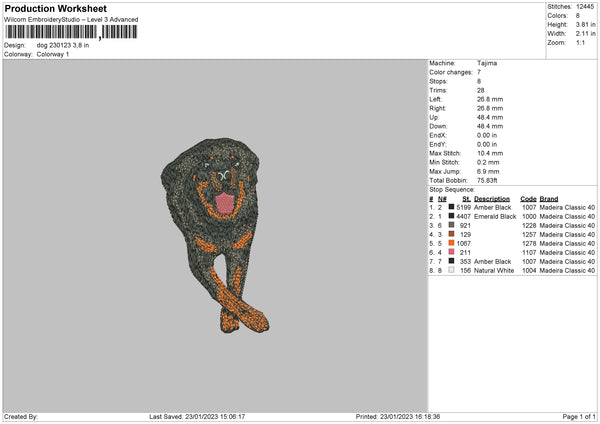The width and height of the screenshot is (600, 424).
Task: Click the Description column header
Action: [x=492, y=199]
